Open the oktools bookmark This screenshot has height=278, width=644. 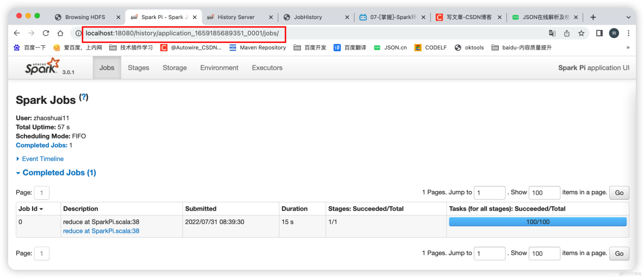click(469, 48)
